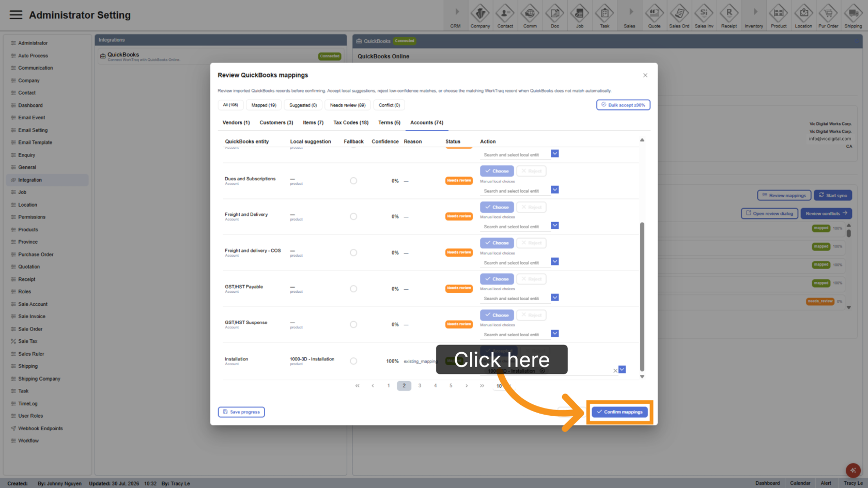Image resolution: width=868 pixels, height=488 pixels.
Task: Select fallback radio for Dues and Subscriptions
Action: [353, 181]
